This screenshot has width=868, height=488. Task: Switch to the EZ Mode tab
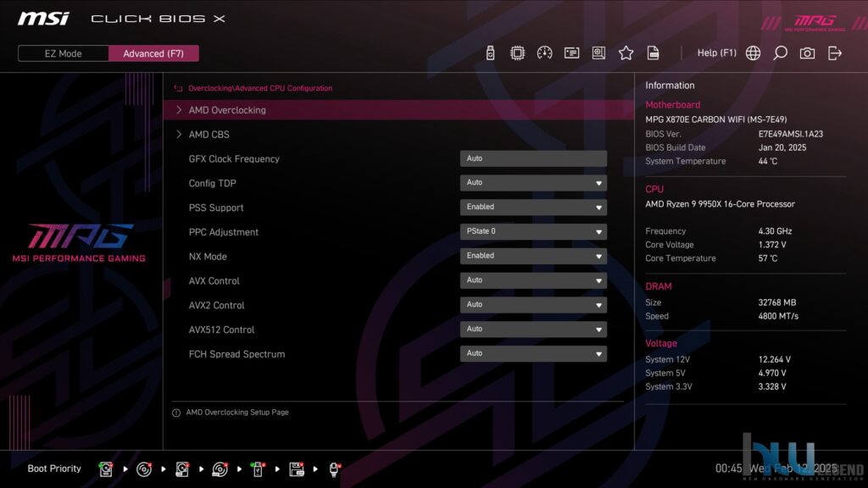pos(63,53)
